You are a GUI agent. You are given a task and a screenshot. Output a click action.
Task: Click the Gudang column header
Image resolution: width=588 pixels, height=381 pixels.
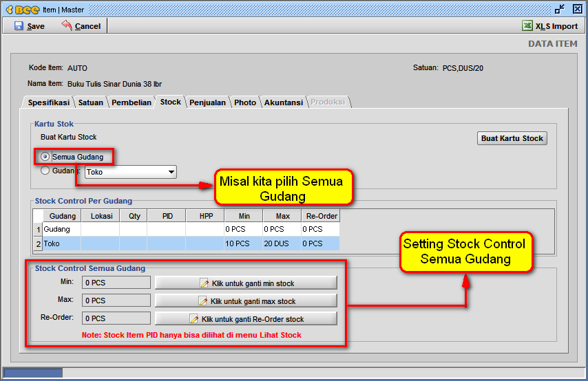(x=62, y=216)
